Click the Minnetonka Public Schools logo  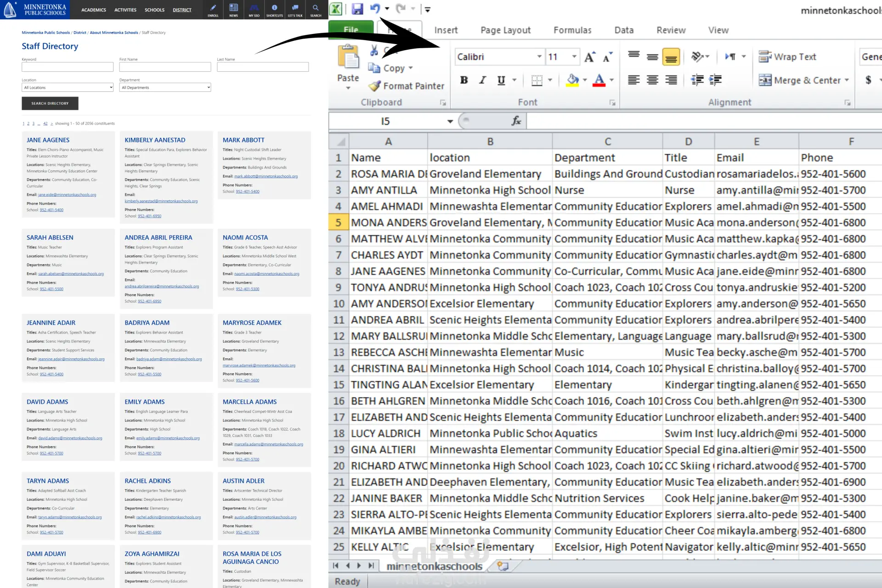35,9
